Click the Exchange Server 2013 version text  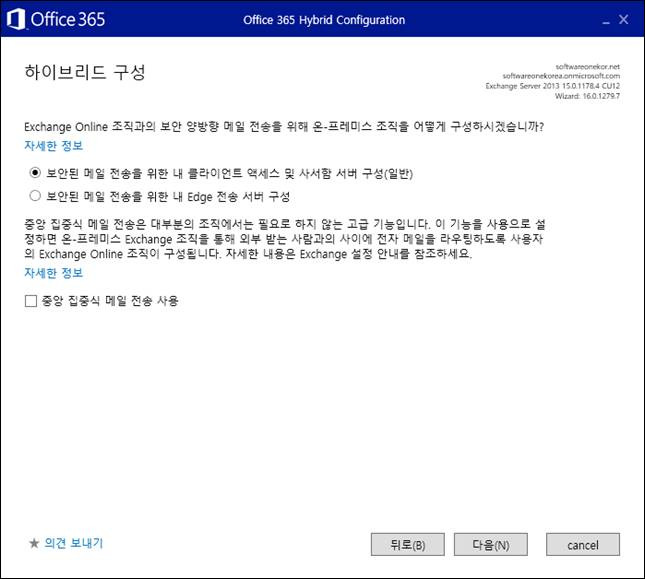[x=552, y=86]
